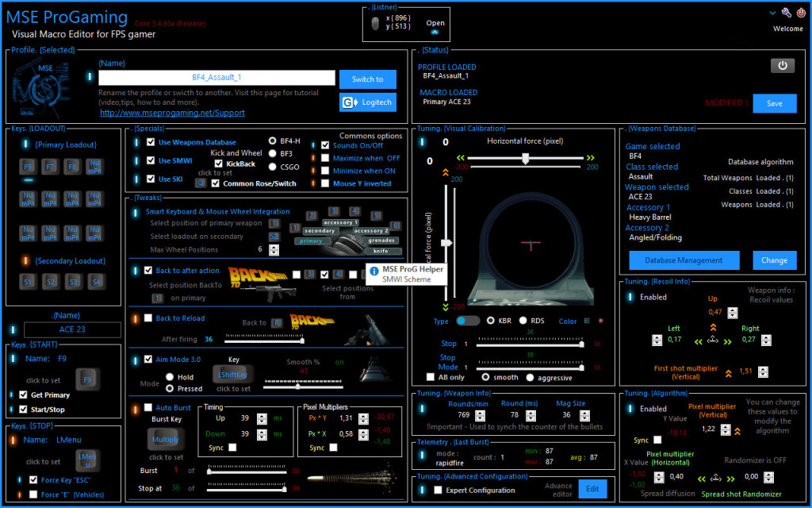Click the BF4_Assault_1 profile name field
The width and height of the screenshot is (812, 508).
click(x=217, y=78)
